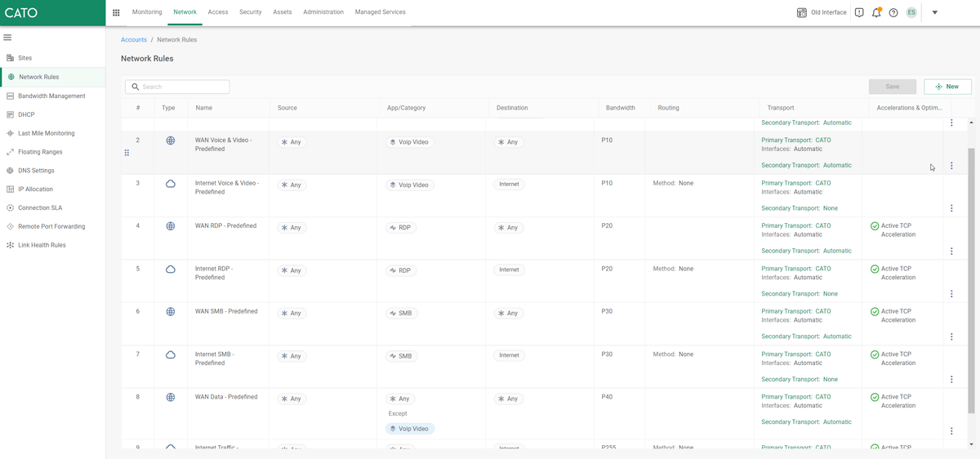Image resolution: width=980 pixels, height=459 pixels.
Task: Open the notifications bell
Action: pos(876,12)
